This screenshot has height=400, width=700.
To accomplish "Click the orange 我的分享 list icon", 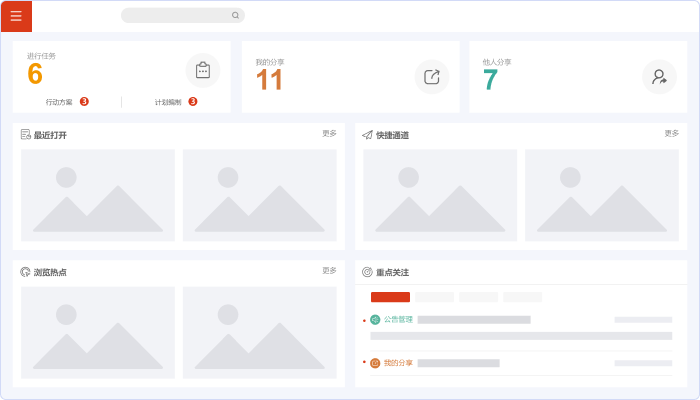I will pyautogui.click(x=375, y=363).
